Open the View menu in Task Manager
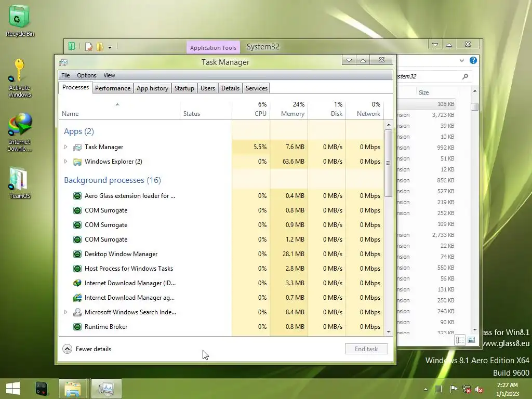Viewport: 532px width, 399px height. tap(109, 75)
